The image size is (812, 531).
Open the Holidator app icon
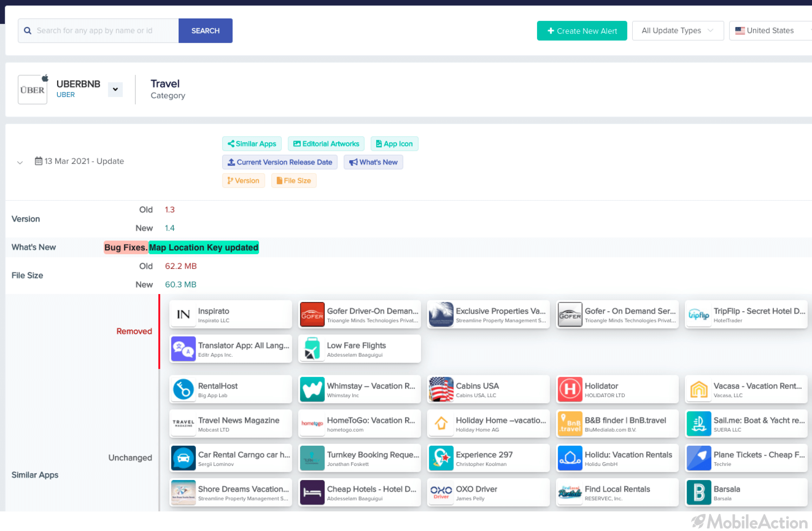pos(570,390)
